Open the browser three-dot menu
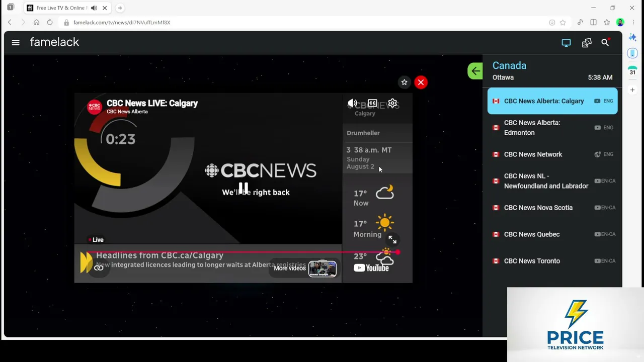Image resolution: width=644 pixels, height=362 pixels. 633,22
